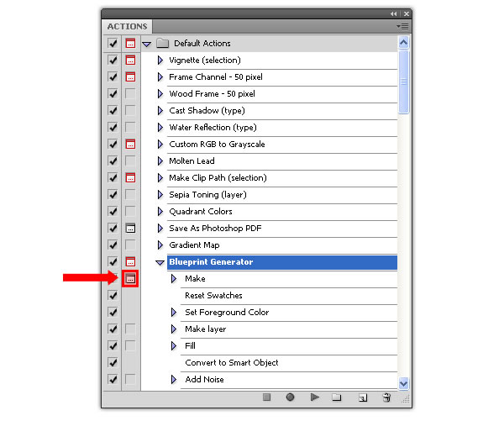
Task: Click the Begin recording circle button
Action: [290, 397]
